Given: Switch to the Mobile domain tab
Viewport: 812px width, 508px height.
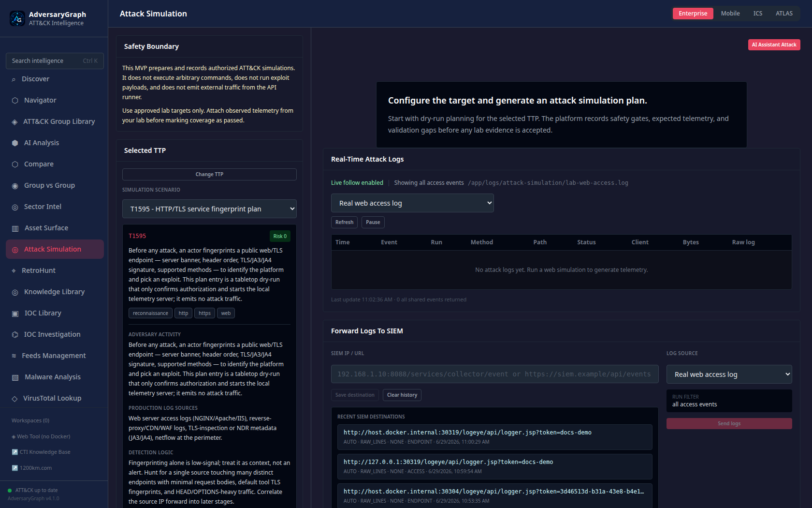Looking at the screenshot, I should [730, 14].
